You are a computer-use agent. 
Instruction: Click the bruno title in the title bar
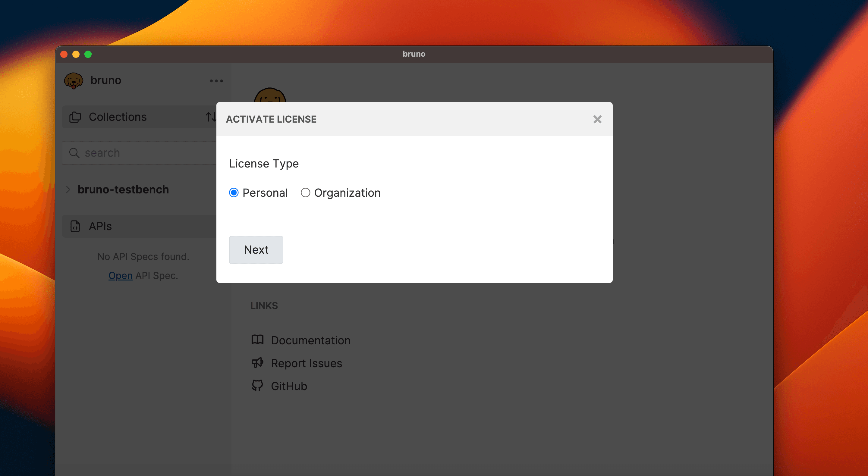(x=414, y=54)
